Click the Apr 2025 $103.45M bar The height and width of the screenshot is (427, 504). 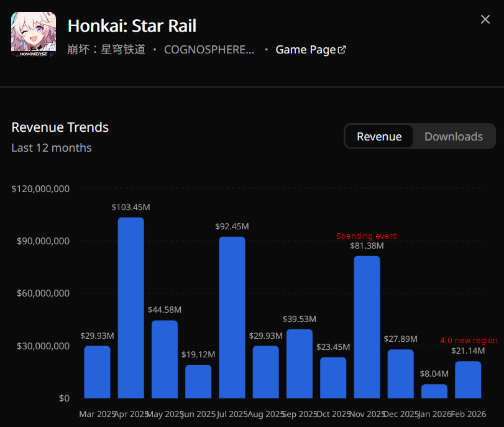[x=131, y=308]
